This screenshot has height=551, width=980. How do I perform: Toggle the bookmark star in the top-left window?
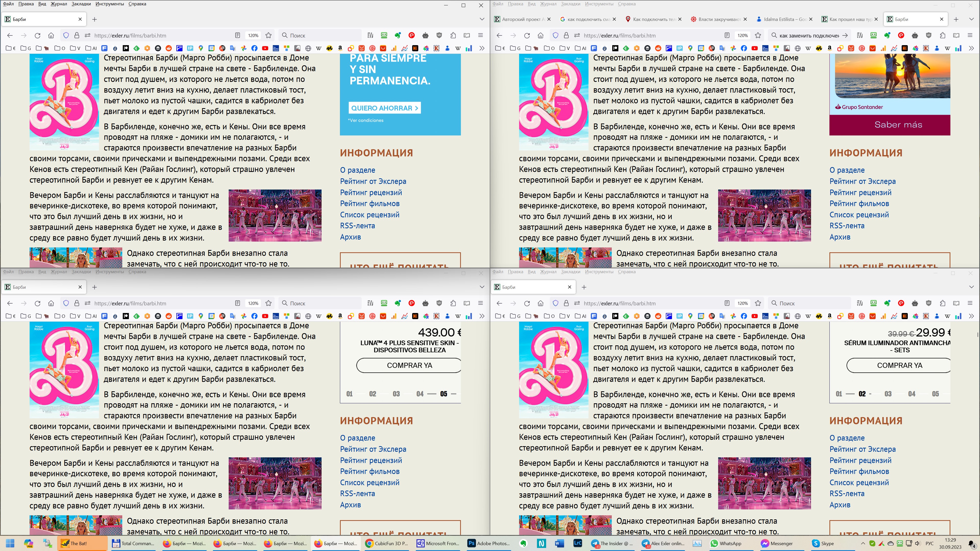click(x=268, y=35)
